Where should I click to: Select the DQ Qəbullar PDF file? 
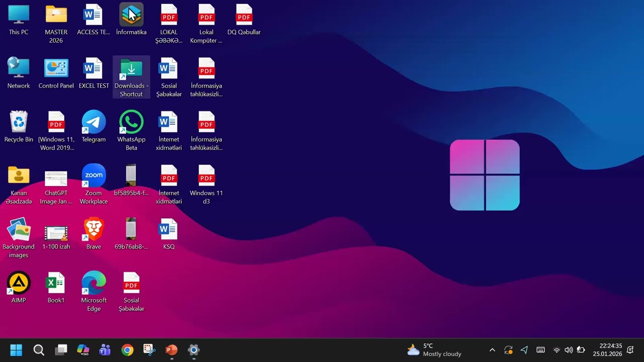click(244, 20)
